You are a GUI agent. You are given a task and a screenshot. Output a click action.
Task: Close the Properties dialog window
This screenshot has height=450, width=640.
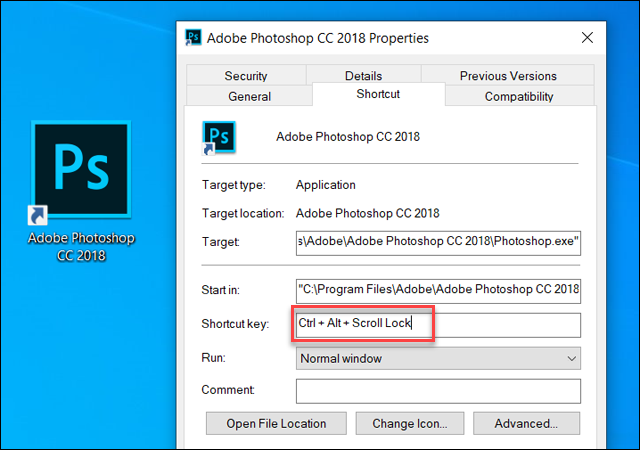click(x=587, y=38)
